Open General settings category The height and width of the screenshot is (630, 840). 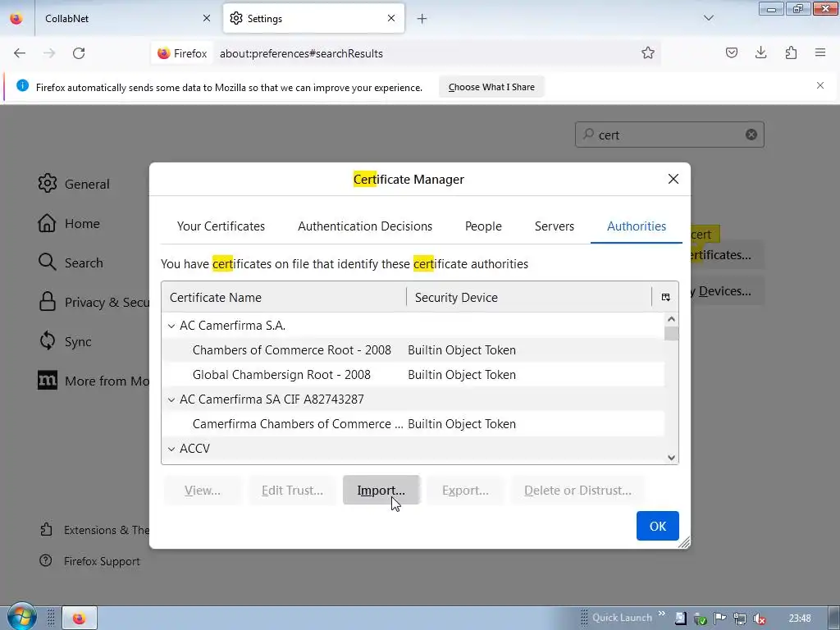tap(74, 184)
